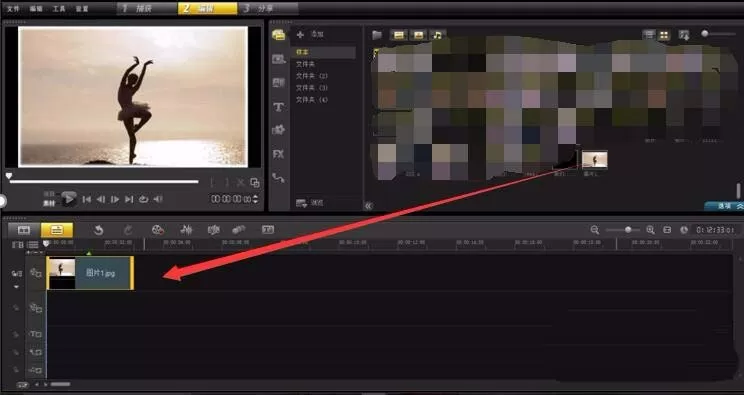The height and width of the screenshot is (395, 744).
Task: Jump to the start of the clip
Action: [86, 199]
